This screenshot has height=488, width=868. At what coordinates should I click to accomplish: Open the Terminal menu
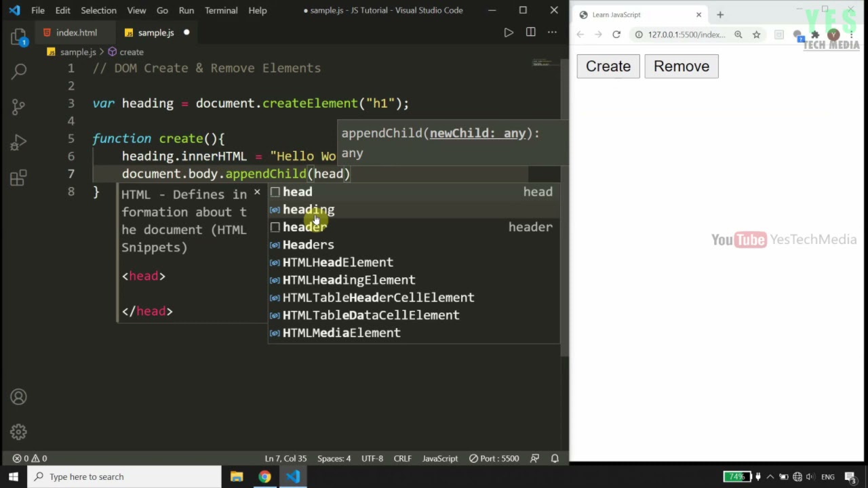[221, 10]
